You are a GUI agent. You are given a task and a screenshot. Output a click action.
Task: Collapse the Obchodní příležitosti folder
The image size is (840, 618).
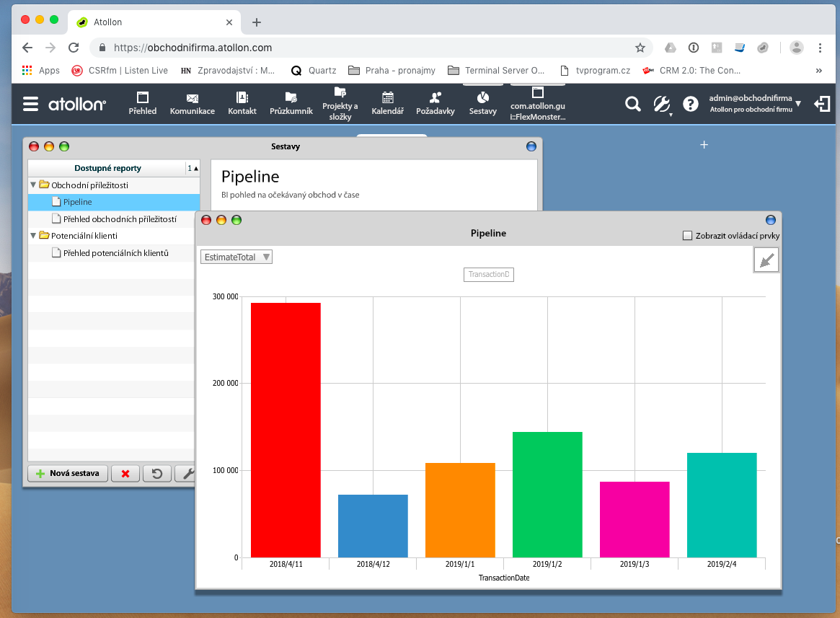tap(33, 185)
